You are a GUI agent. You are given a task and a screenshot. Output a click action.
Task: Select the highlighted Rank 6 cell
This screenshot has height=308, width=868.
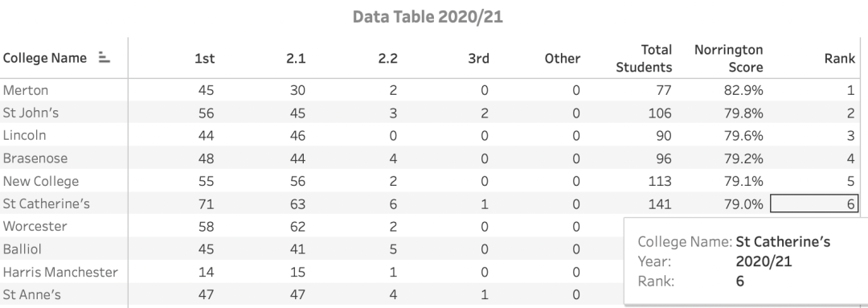click(x=813, y=203)
